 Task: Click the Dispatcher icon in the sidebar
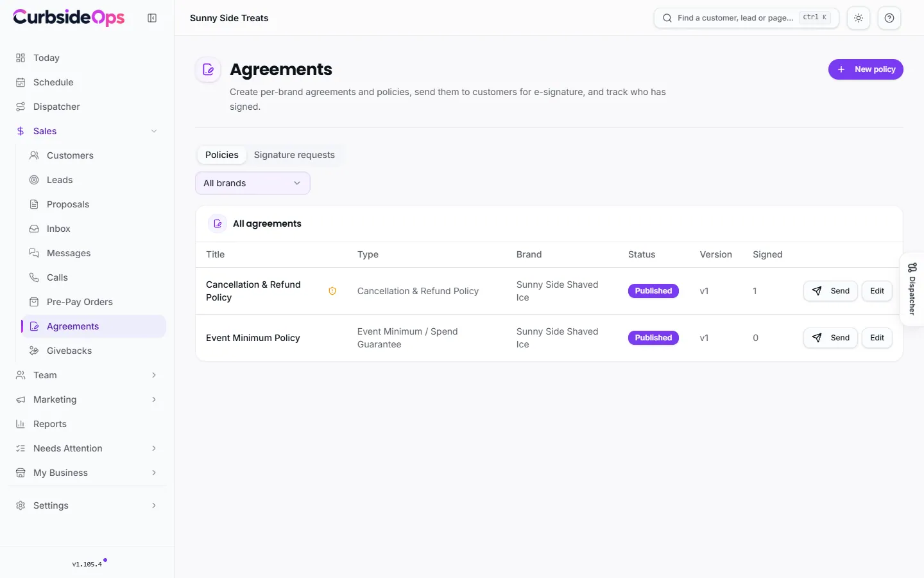(21, 107)
